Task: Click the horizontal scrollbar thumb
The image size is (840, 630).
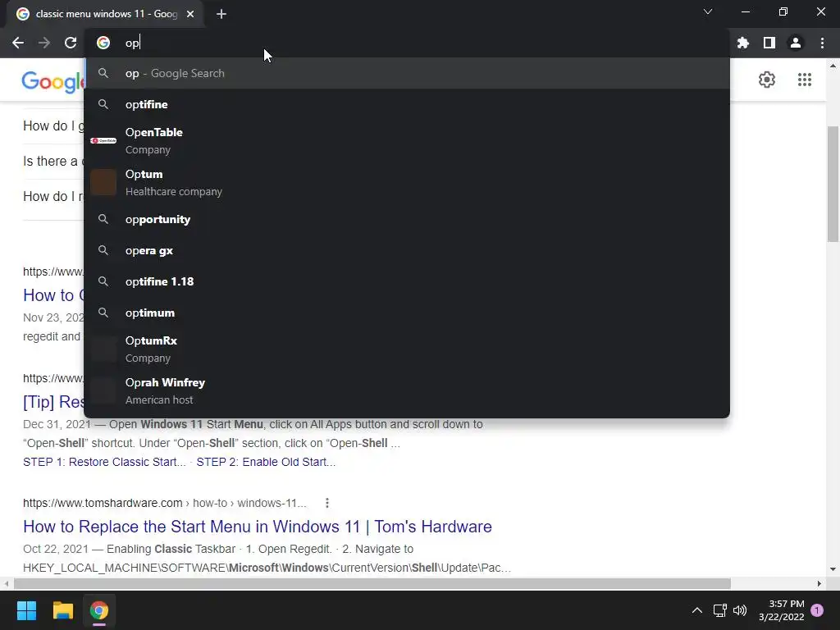Action: pyautogui.click(x=372, y=583)
